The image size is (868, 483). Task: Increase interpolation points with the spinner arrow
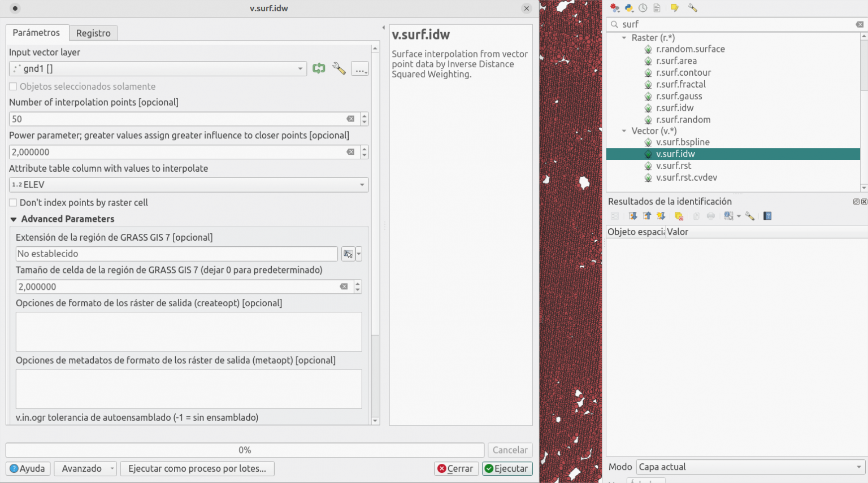pos(364,115)
